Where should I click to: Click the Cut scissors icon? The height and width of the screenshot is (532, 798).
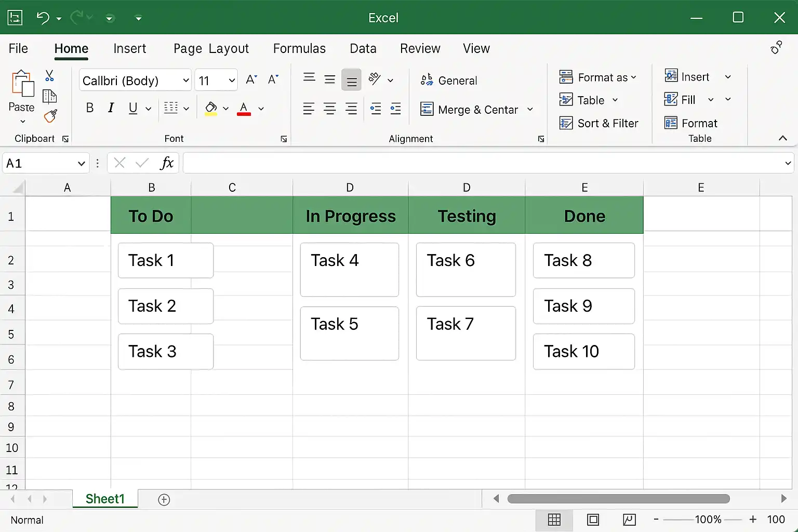coord(49,76)
